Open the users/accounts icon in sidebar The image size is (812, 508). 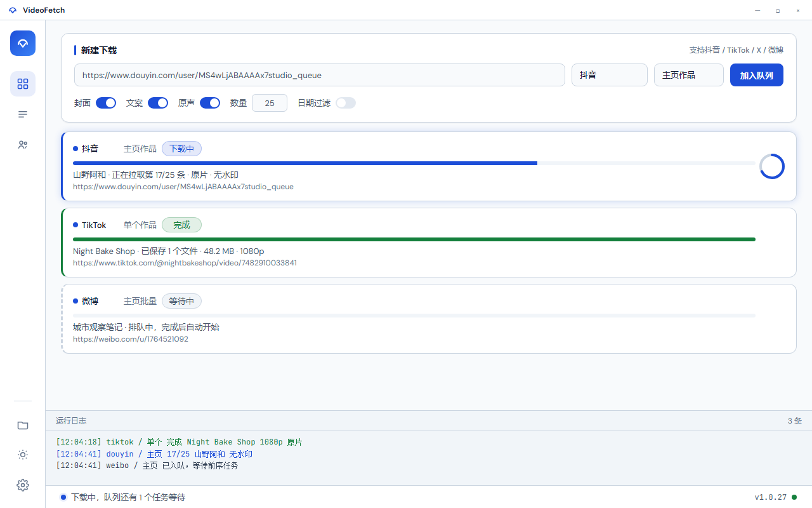point(23,145)
